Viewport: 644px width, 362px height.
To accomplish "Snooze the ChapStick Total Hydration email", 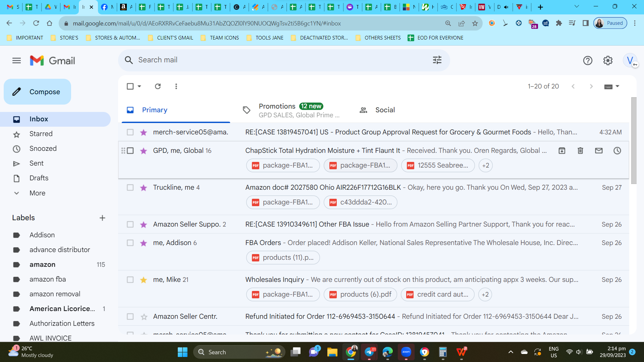I will pos(617,151).
